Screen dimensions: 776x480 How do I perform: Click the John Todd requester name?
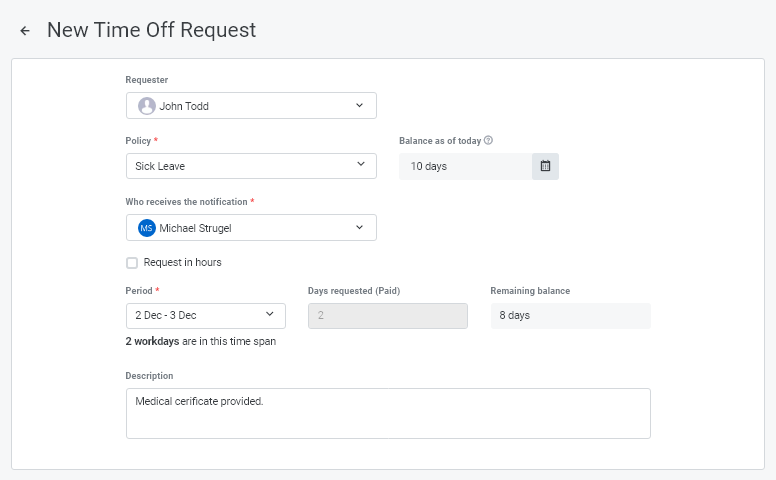click(x=184, y=106)
